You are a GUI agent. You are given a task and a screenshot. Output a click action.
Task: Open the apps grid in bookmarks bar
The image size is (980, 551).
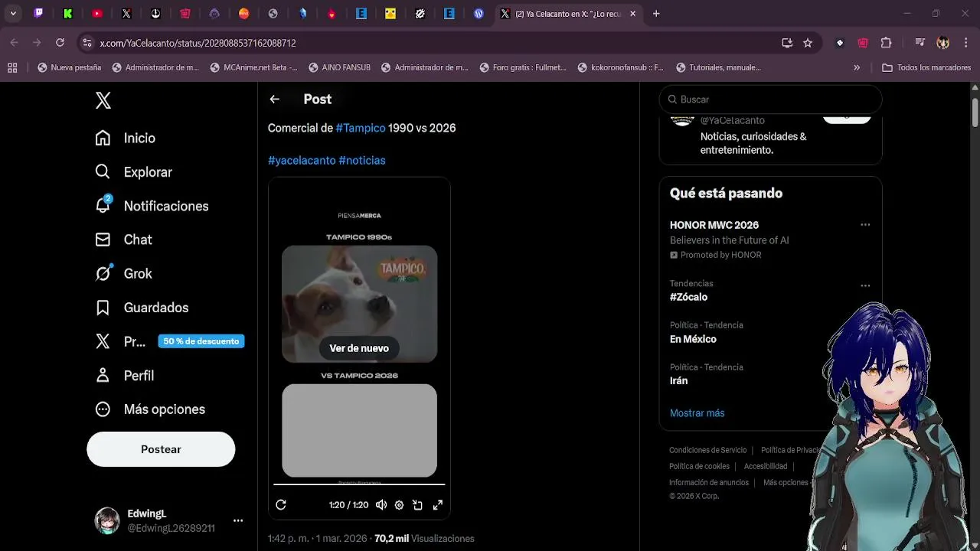click(x=12, y=67)
